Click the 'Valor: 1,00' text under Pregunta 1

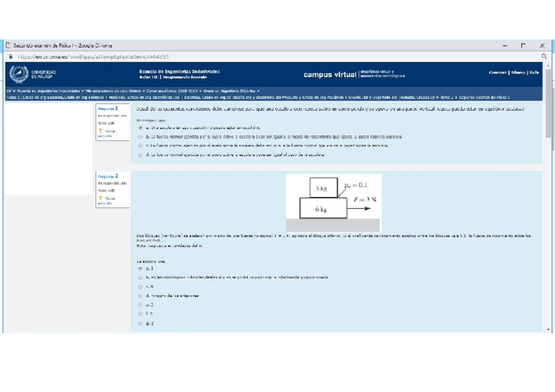point(106,123)
